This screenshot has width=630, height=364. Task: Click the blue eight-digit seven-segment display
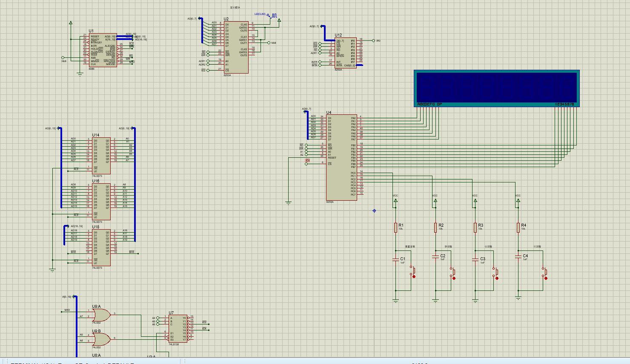click(x=497, y=88)
